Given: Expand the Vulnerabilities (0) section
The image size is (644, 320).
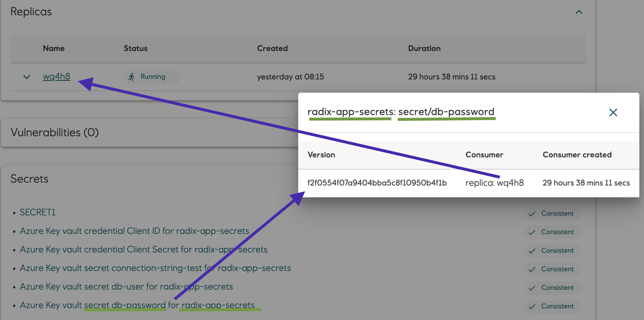Looking at the screenshot, I should coord(55,132).
